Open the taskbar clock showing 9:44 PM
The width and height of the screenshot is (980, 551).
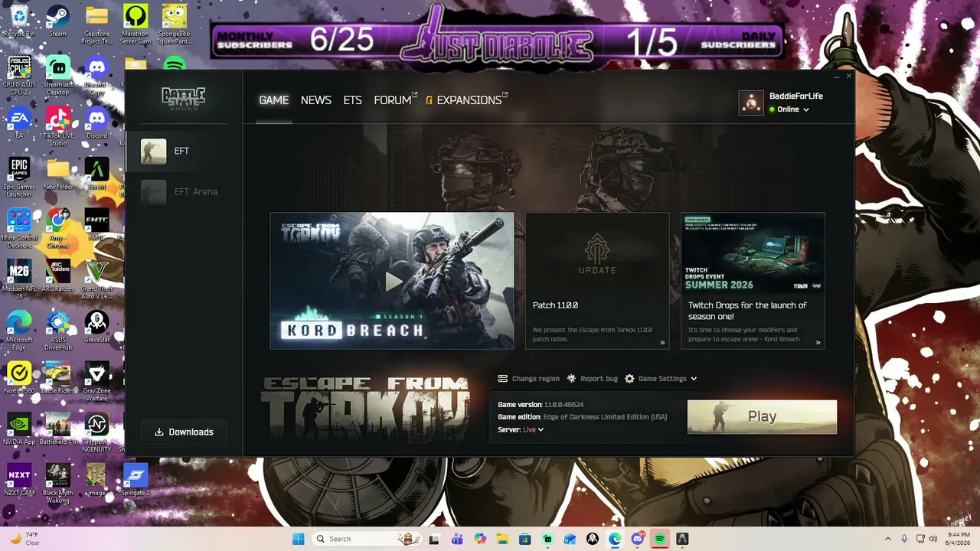pyautogui.click(x=959, y=539)
